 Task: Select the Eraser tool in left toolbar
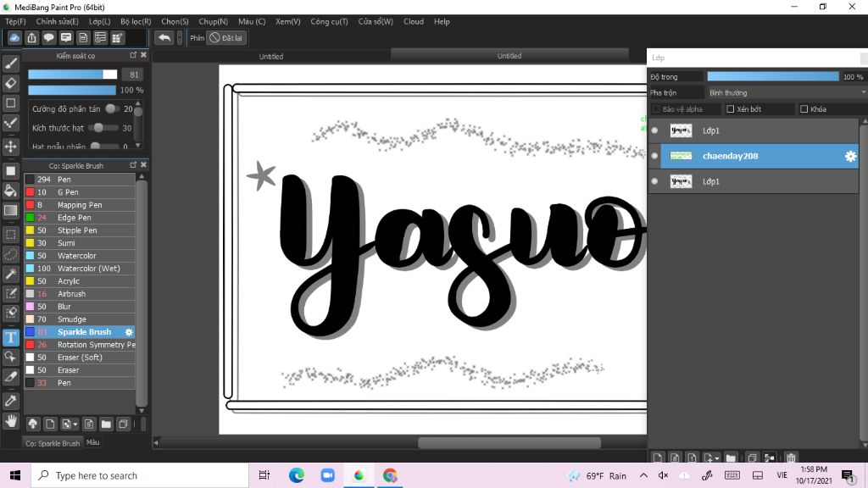(x=10, y=84)
